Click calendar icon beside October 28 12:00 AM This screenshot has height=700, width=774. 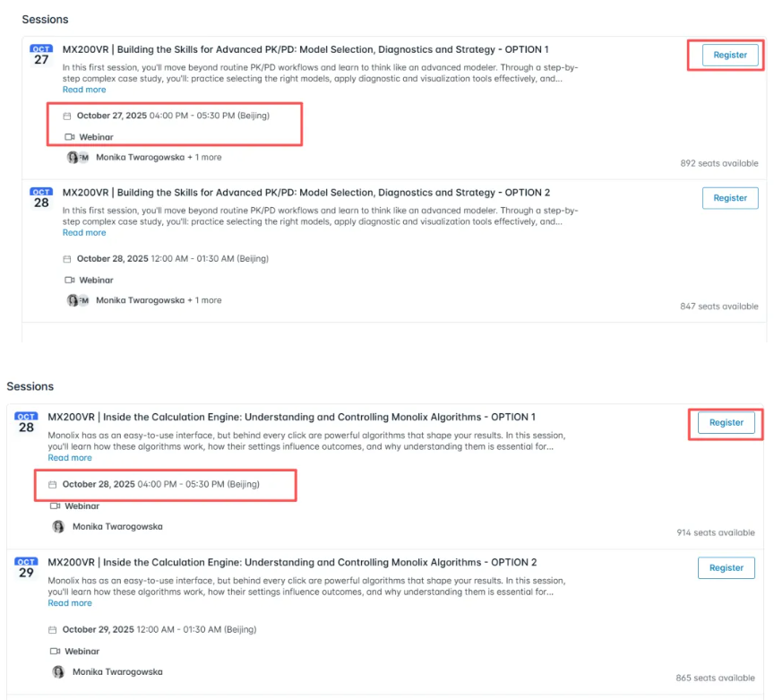(x=67, y=259)
